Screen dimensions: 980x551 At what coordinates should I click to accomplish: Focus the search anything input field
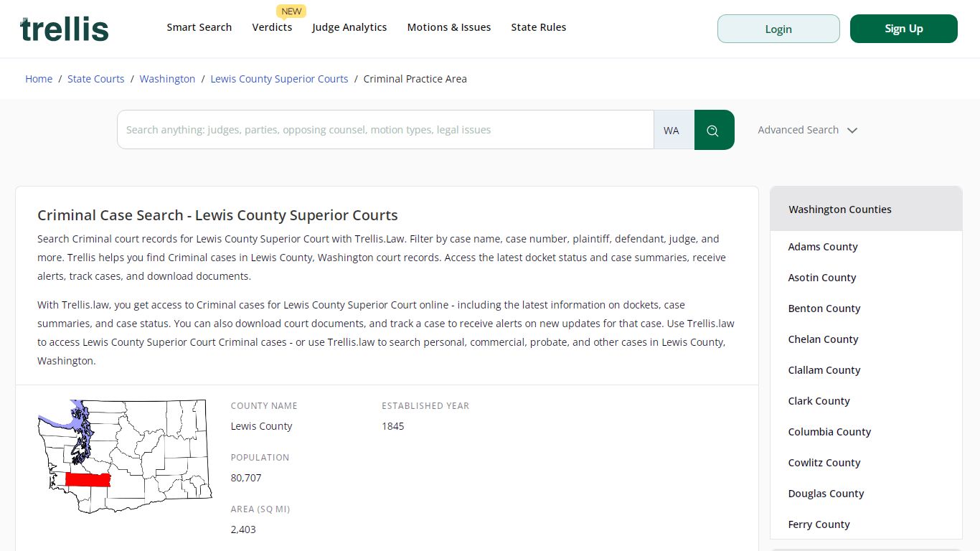point(385,130)
